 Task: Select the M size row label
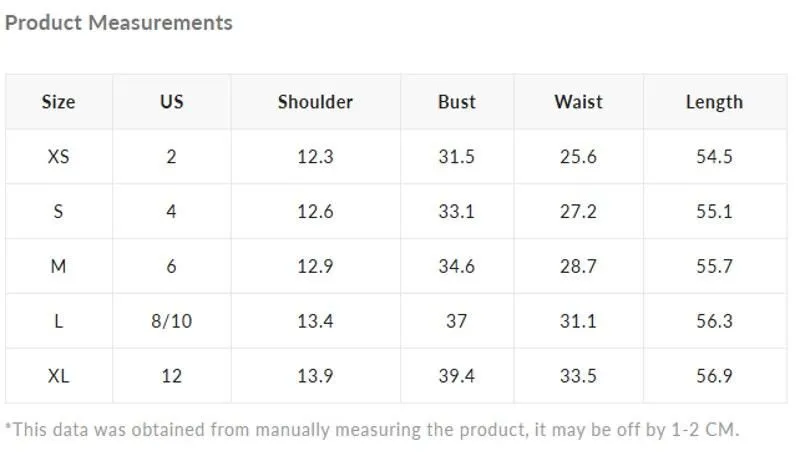pos(59,266)
